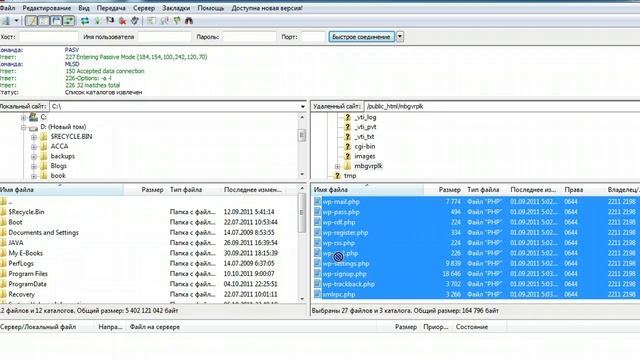Click the wp-pass.php file icon

(x=317, y=212)
